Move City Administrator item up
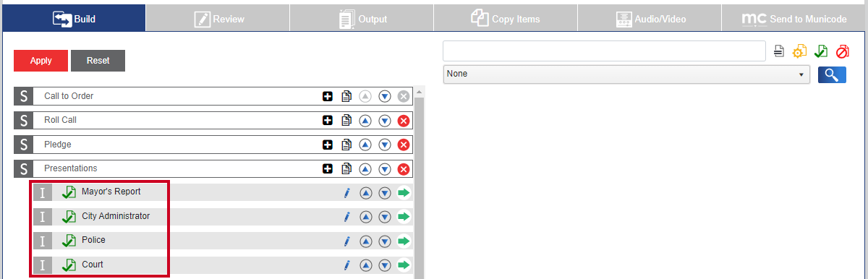 (365, 217)
